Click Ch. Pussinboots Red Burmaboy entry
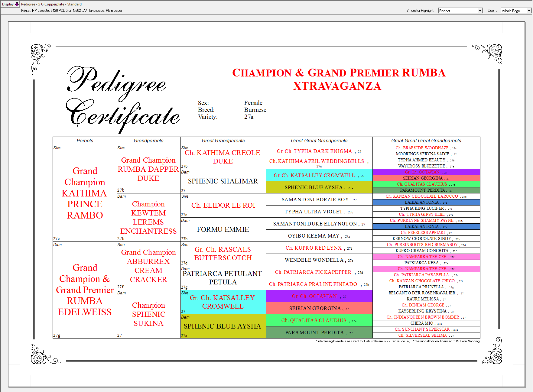The height and width of the screenshot is (392, 533). [426, 245]
